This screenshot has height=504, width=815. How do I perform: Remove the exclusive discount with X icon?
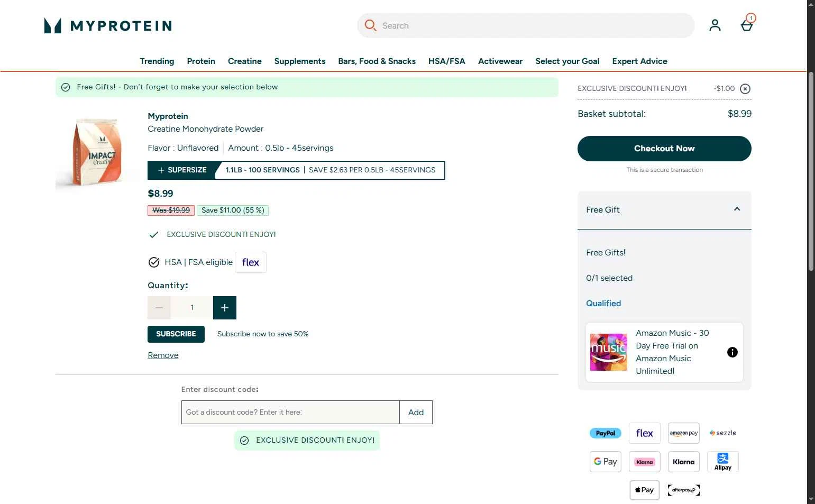click(745, 89)
